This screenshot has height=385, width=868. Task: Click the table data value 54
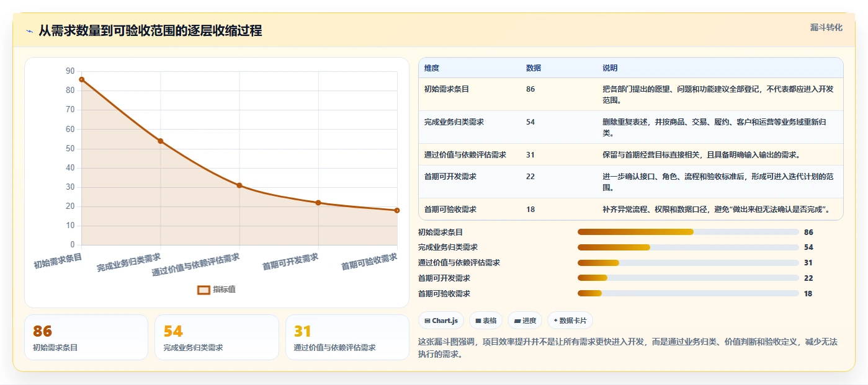[530, 122]
